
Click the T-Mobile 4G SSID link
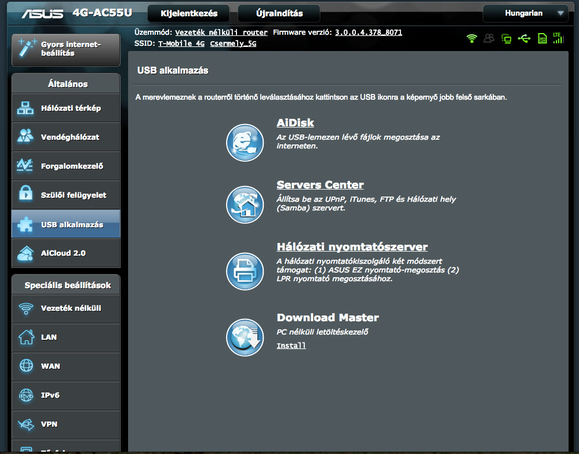coord(181,44)
